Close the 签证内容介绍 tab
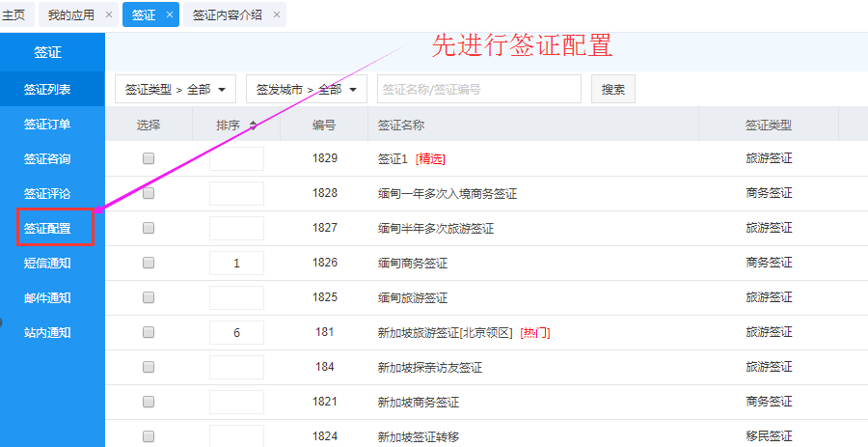 pos(277,14)
